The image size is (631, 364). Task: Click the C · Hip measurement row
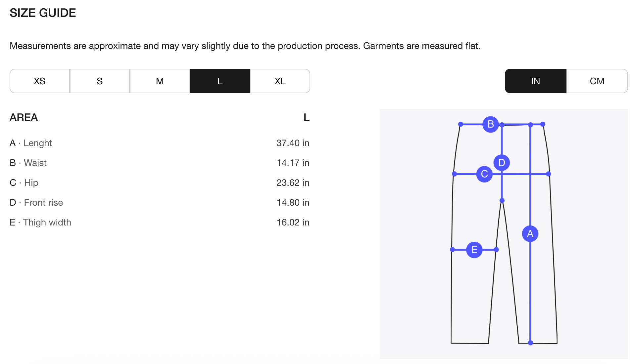click(24, 183)
